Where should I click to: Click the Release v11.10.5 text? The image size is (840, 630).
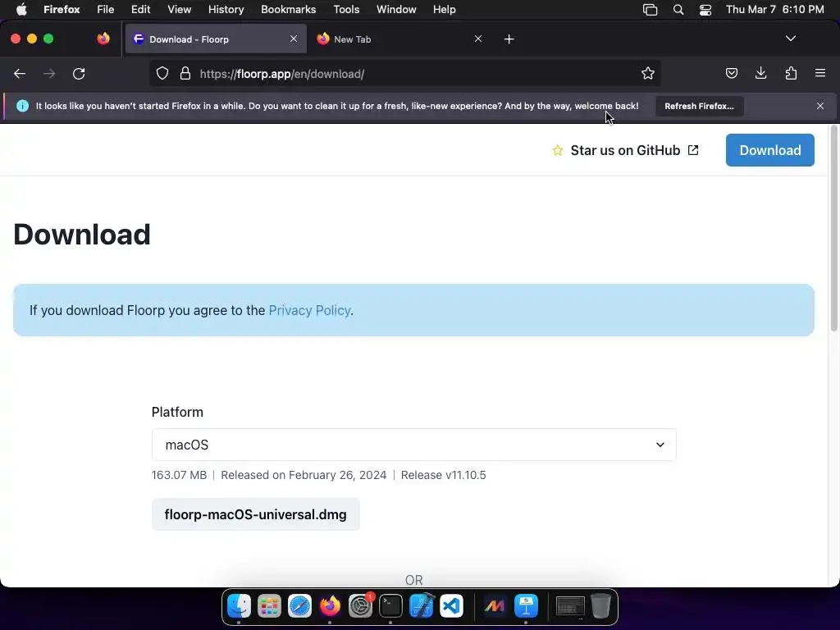[x=443, y=475]
